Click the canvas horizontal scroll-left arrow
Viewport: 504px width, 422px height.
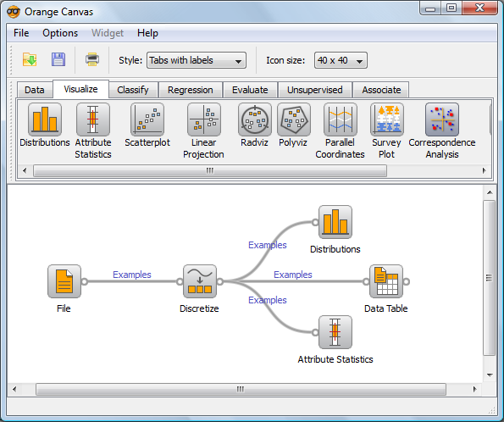(x=14, y=389)
